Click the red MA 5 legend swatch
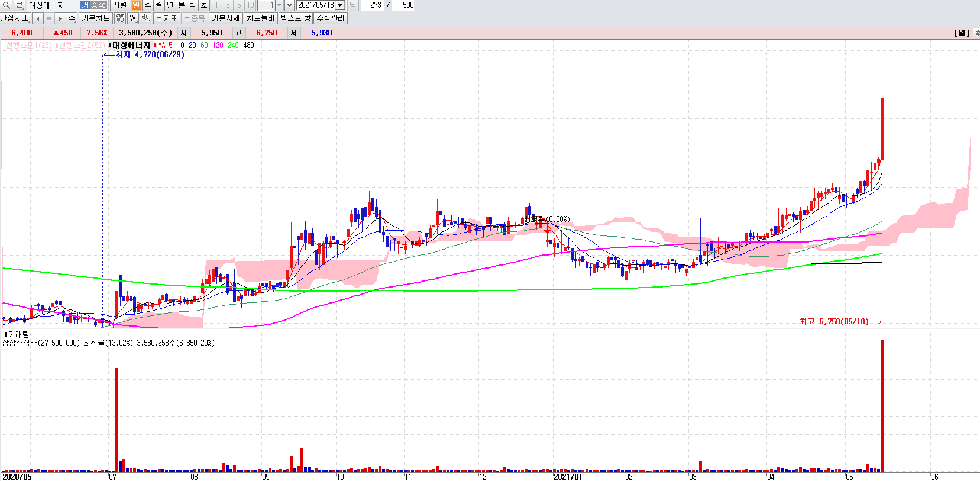The image size is (980, 481). (x=156, y=46)
